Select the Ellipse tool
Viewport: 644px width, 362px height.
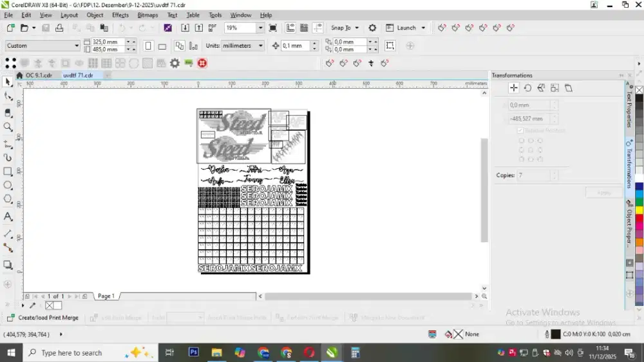point(7,186)
